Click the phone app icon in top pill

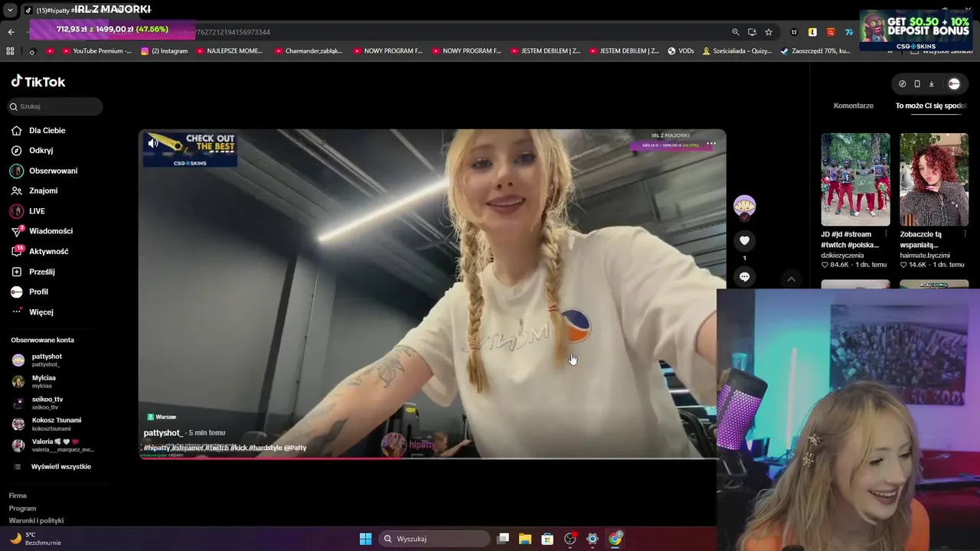pyautogui.click(x=917, y=84)
